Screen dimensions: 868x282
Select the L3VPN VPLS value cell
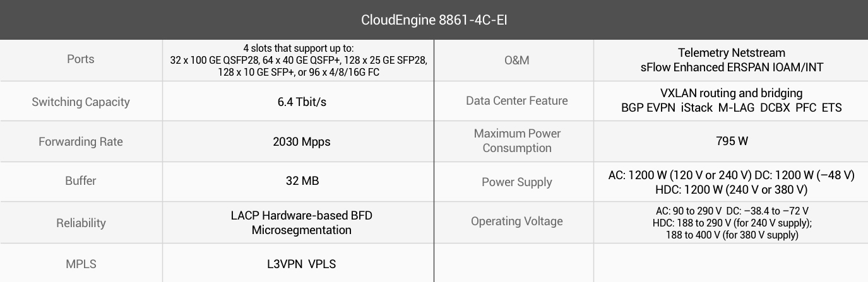pyautogui.click(x=298, y=264)
